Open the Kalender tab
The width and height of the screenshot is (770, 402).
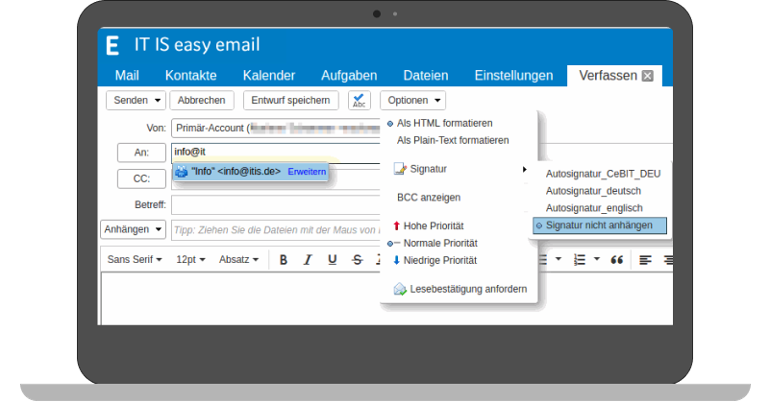(269, 76)
